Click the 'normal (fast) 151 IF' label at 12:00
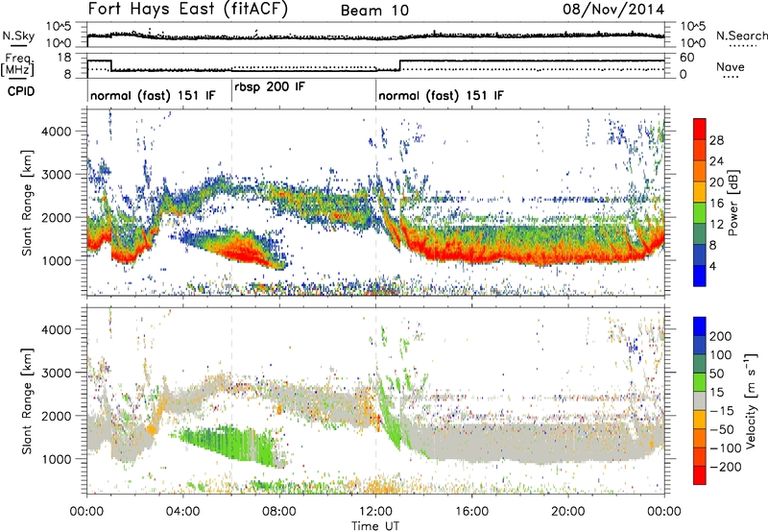768x532 pixels. pyautogui.click(x=441, y=95)
